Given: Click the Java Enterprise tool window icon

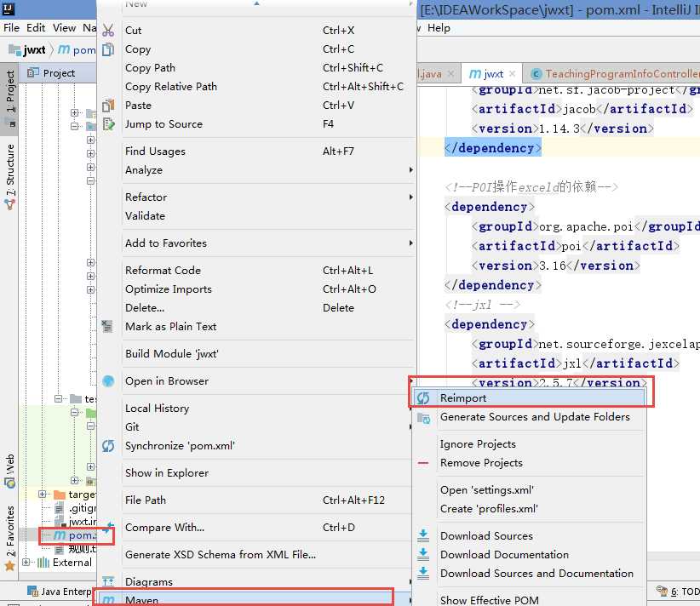Looking at the screenshot, I should 32,592.
